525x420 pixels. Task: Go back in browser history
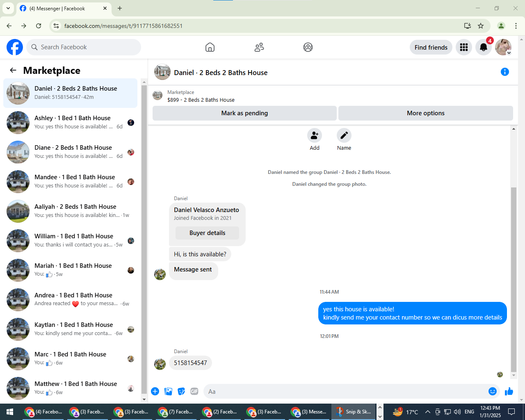tap(9, 26)
